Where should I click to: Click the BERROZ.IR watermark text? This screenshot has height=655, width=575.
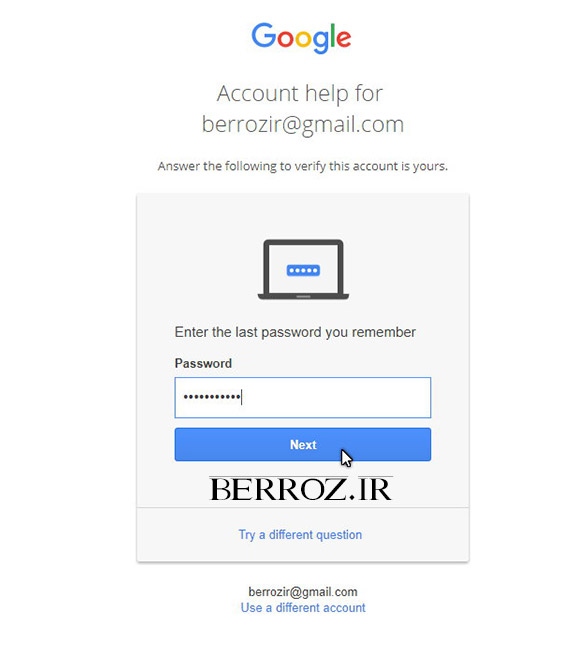point(301,489)
